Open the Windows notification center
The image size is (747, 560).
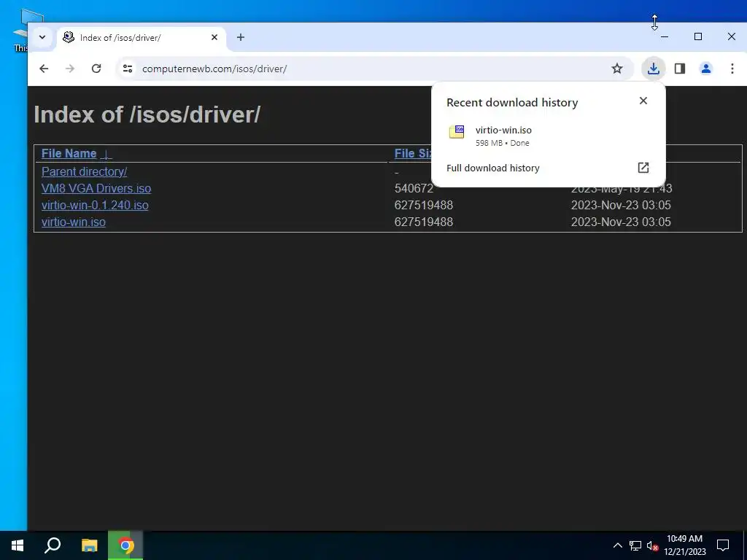coord(723,545)
